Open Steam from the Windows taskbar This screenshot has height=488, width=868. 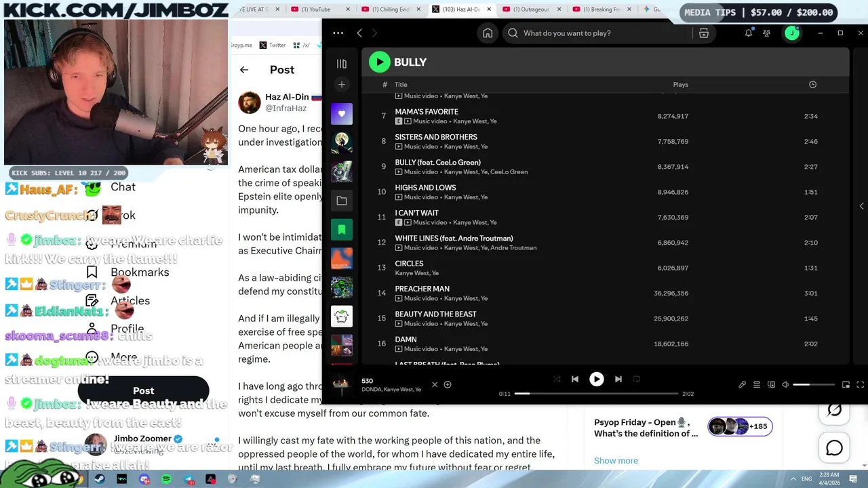(100, 479)
